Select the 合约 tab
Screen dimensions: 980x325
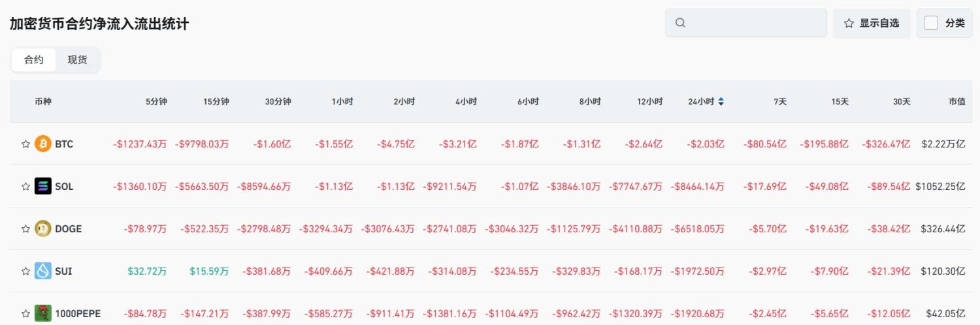(34, 59)
